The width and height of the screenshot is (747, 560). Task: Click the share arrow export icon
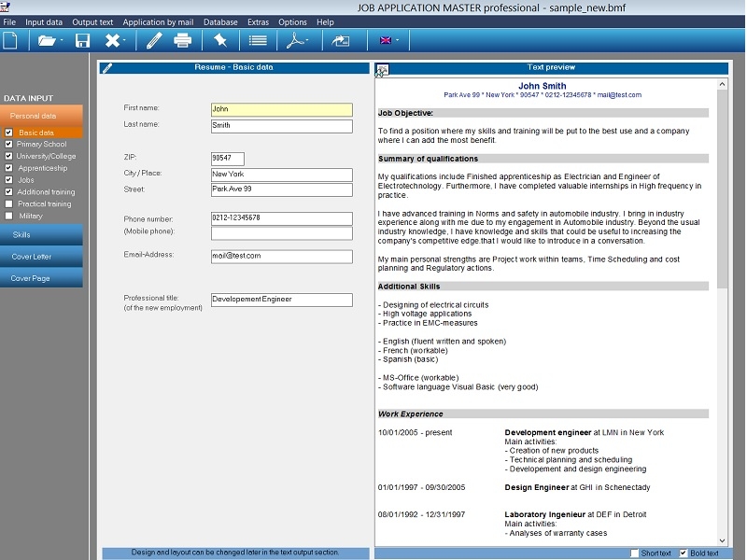coord(341,41)
